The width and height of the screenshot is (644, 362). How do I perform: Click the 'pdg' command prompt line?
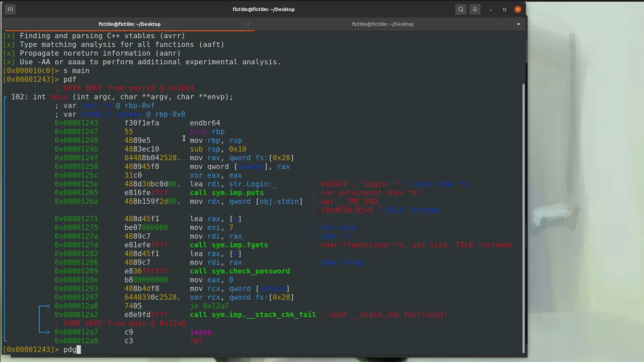pos(41,349)
